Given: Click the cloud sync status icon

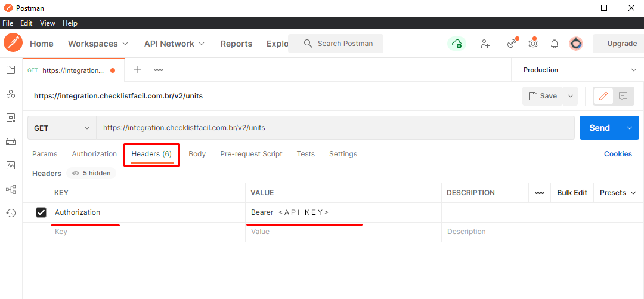Looking at the screenshot, I should pos(457,43).
